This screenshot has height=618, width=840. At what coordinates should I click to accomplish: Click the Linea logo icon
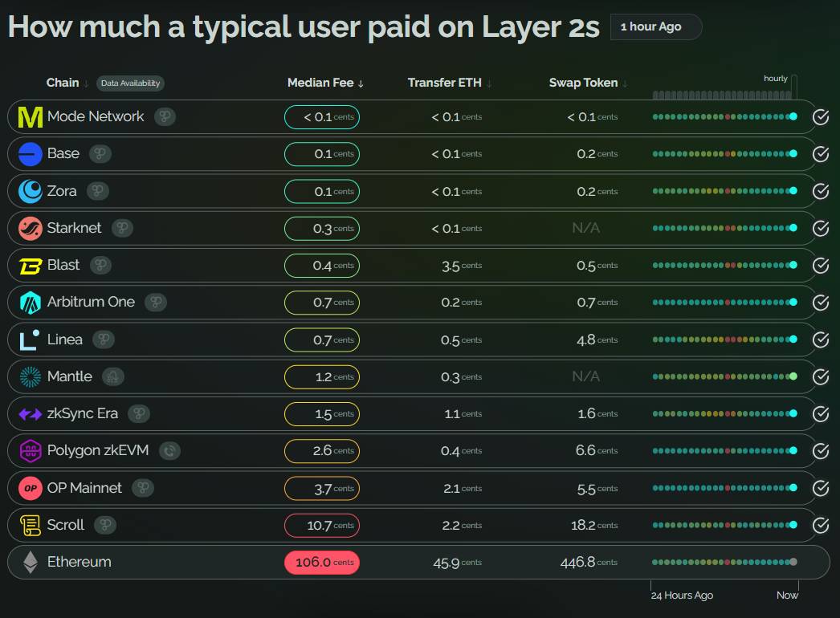[x=30, y=340]
